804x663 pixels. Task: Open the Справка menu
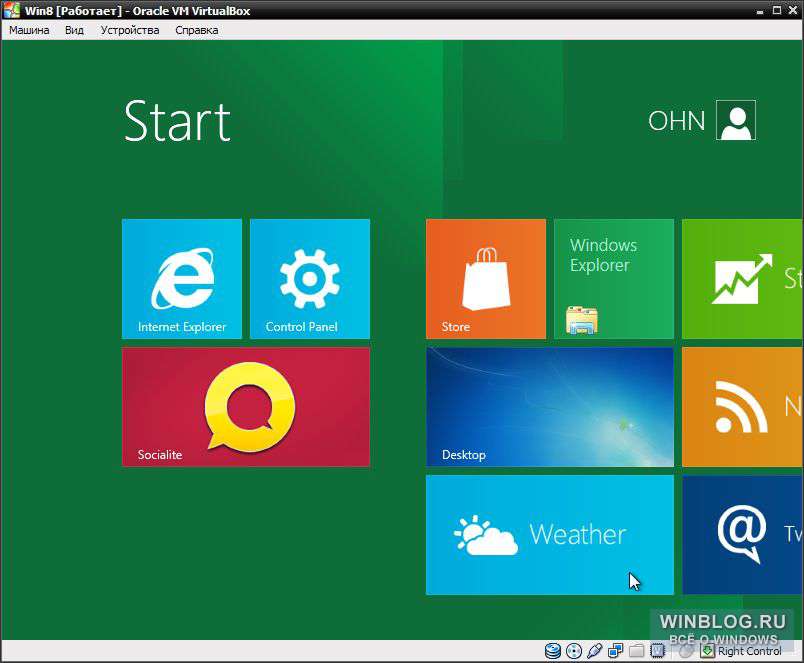[197, 30]
